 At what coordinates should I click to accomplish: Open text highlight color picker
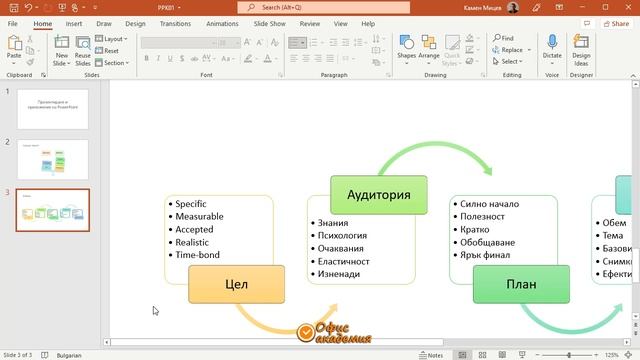coord(248,59)
